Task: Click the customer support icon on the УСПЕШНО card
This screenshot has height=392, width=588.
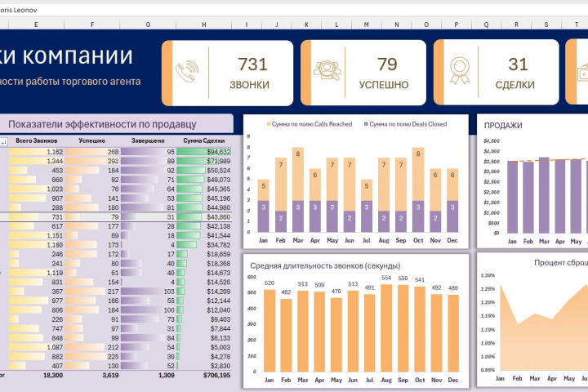Action: click(x=327, y=70)
